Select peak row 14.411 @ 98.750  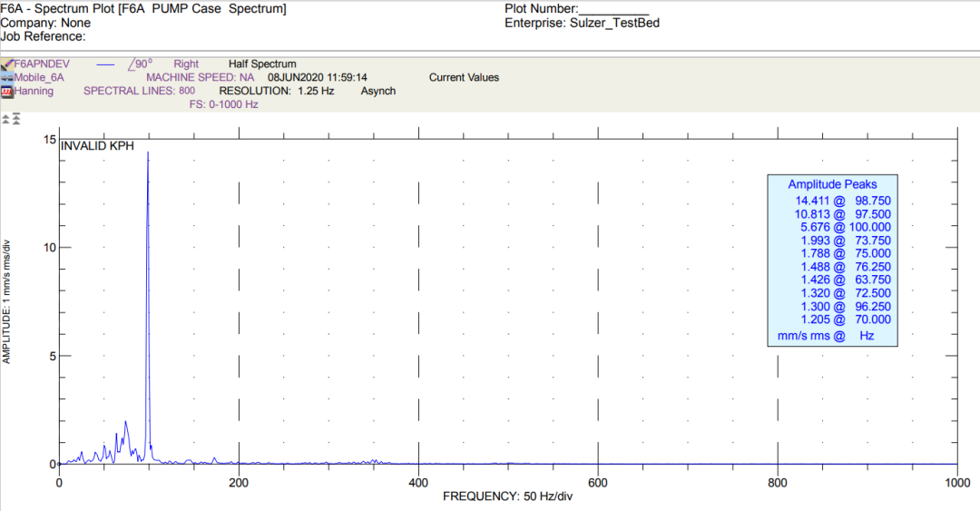tap(842, 201)
